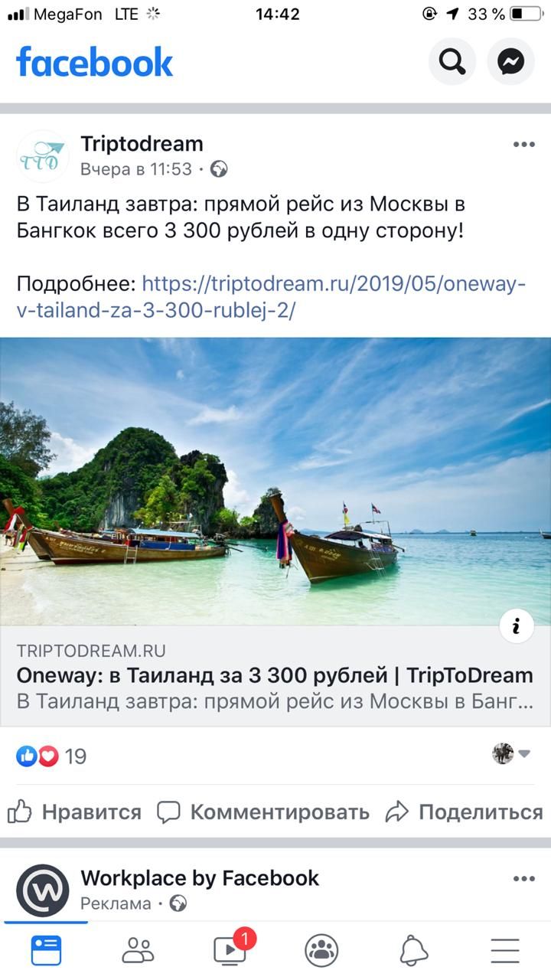Tap Workplace by Facebook page name
551x980 pixels.
pos(200,878)
